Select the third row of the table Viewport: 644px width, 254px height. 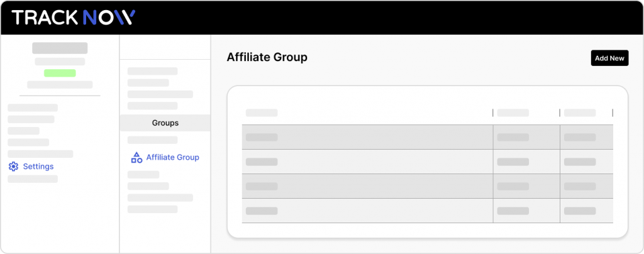[428, 186]
